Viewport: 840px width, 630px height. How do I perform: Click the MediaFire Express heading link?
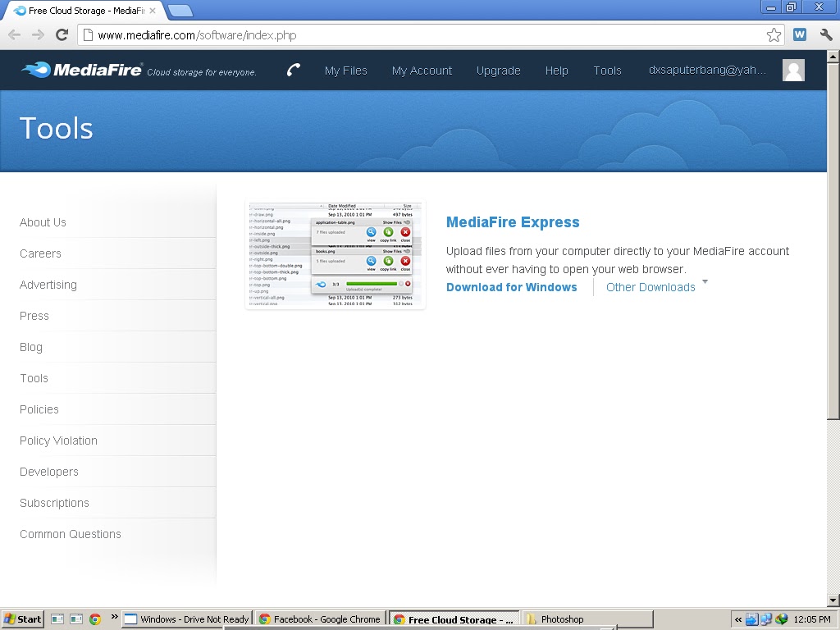513,222
